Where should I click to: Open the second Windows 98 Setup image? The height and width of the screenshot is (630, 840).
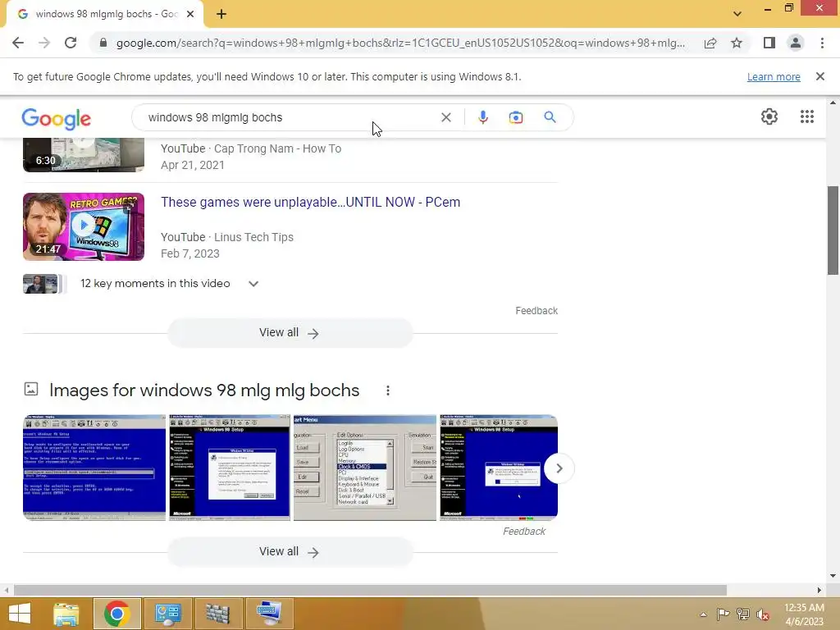[x=230, y=467]
